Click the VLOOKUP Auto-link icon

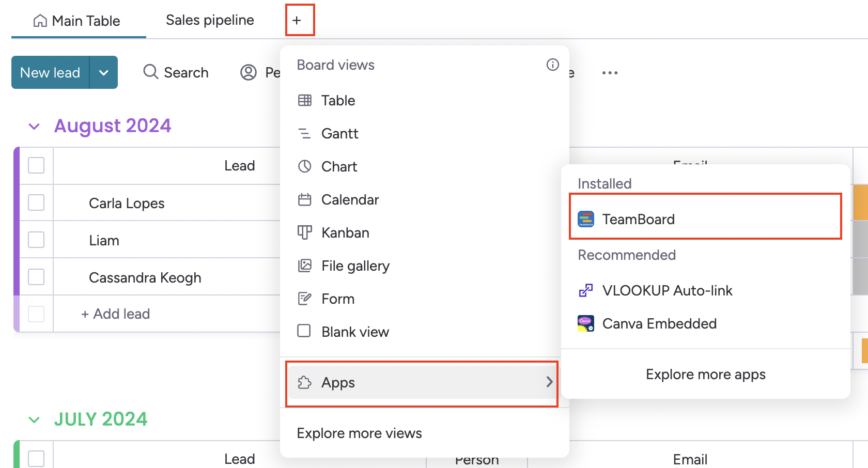[585, 290]
